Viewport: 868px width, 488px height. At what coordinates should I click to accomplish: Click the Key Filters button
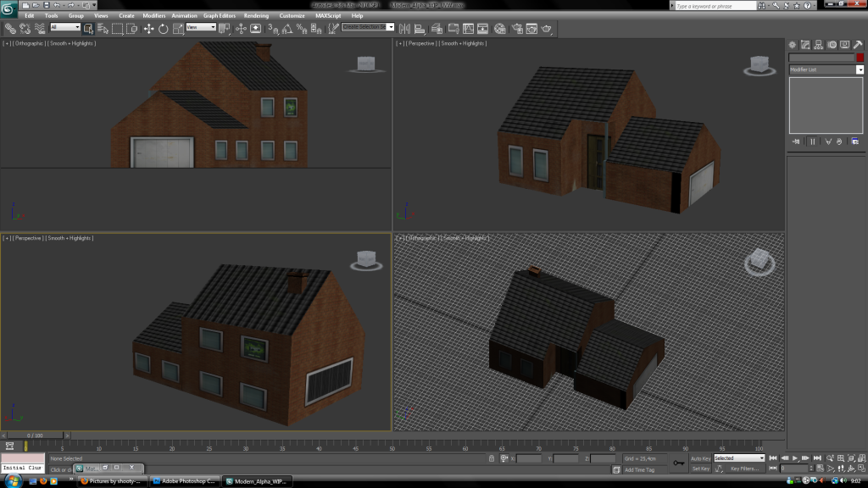click(x=743, y=469)
